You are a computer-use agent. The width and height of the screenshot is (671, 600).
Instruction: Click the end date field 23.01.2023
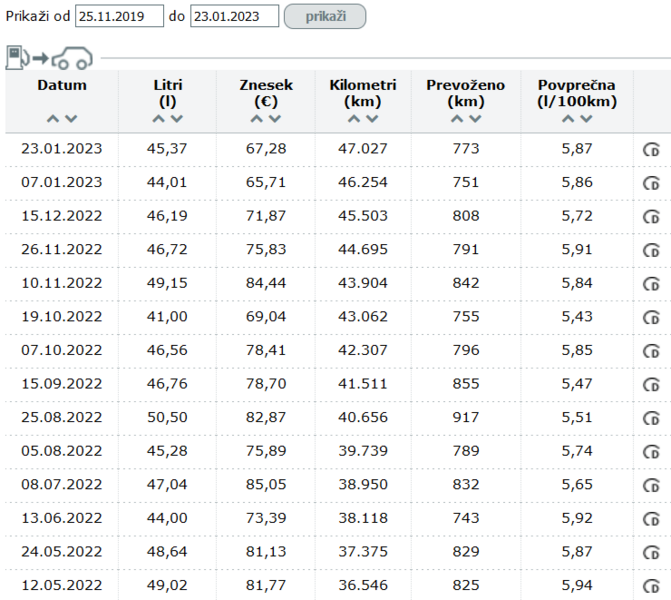click(x=233, y=16)
